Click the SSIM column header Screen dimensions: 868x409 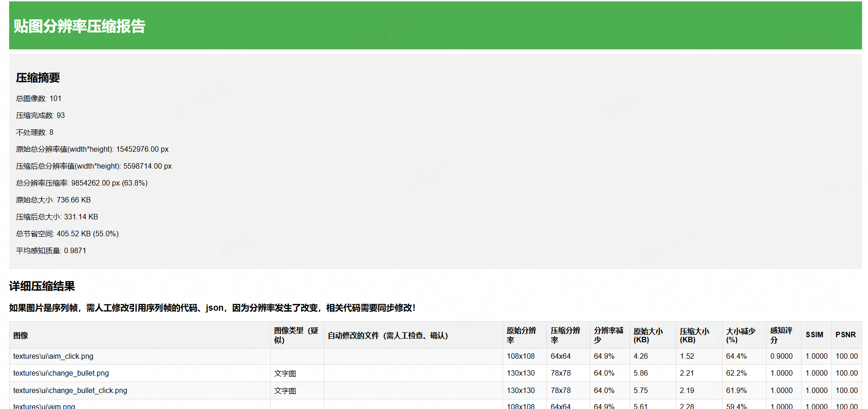point(814,335)
